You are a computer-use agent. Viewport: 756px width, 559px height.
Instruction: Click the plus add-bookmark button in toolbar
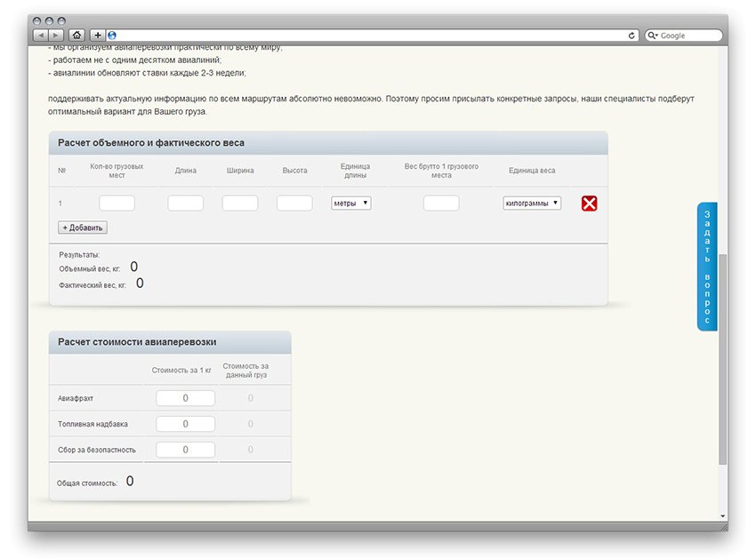98,36
